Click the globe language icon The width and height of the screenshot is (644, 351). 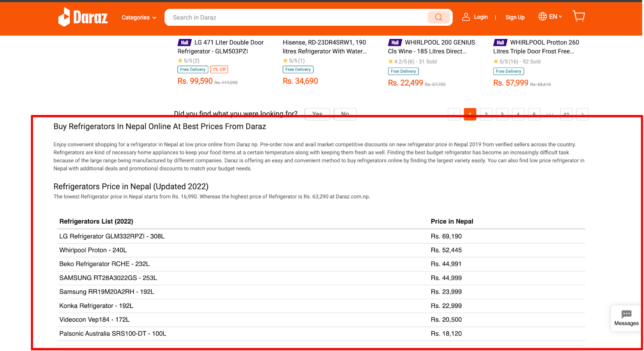[543, 16]
